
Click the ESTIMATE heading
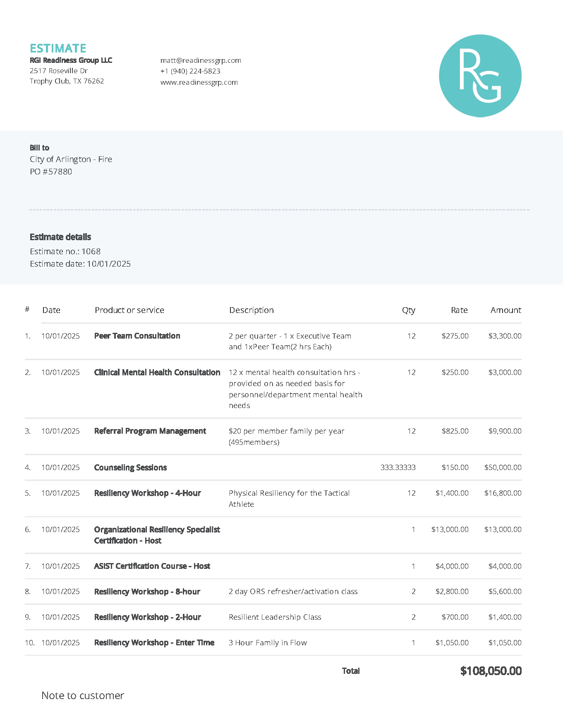click(58, 48)
